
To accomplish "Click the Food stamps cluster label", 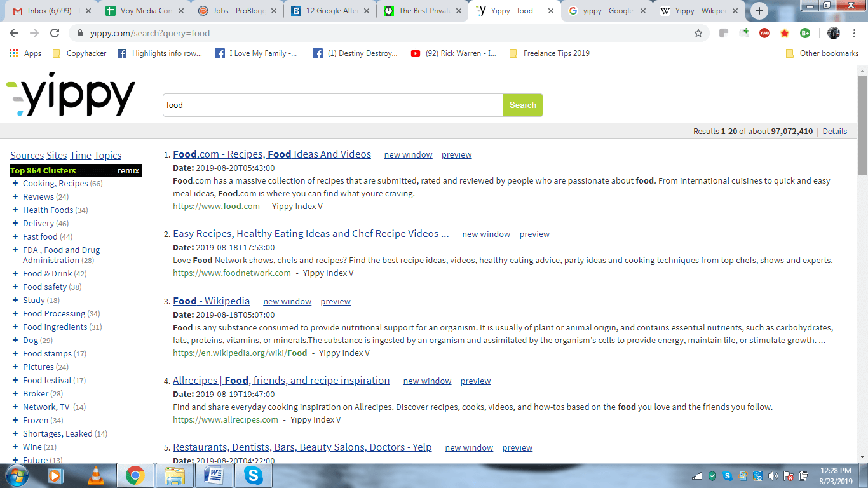I will point(47,354).
